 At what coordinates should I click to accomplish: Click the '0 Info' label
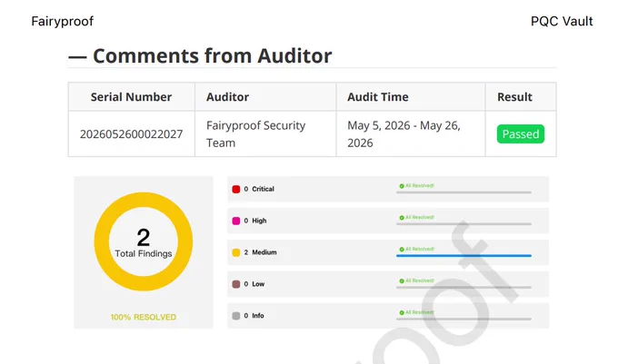click(254, 316)
